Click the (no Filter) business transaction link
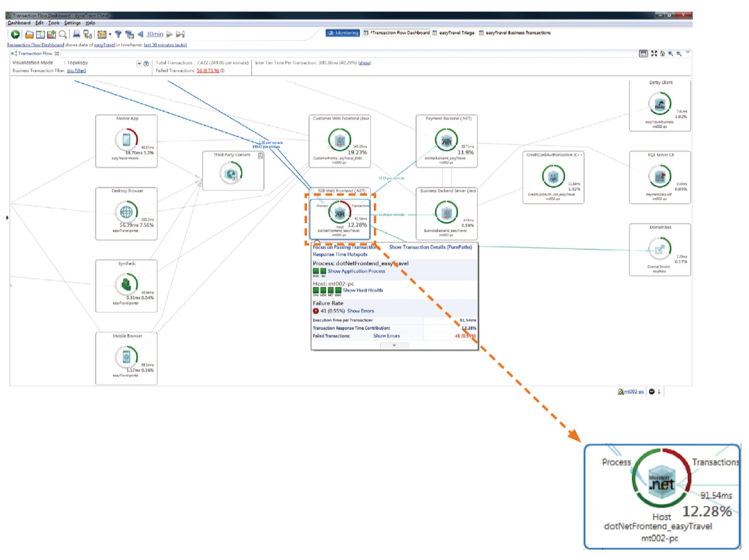The image size is (749, 560). tap(76, 71)
